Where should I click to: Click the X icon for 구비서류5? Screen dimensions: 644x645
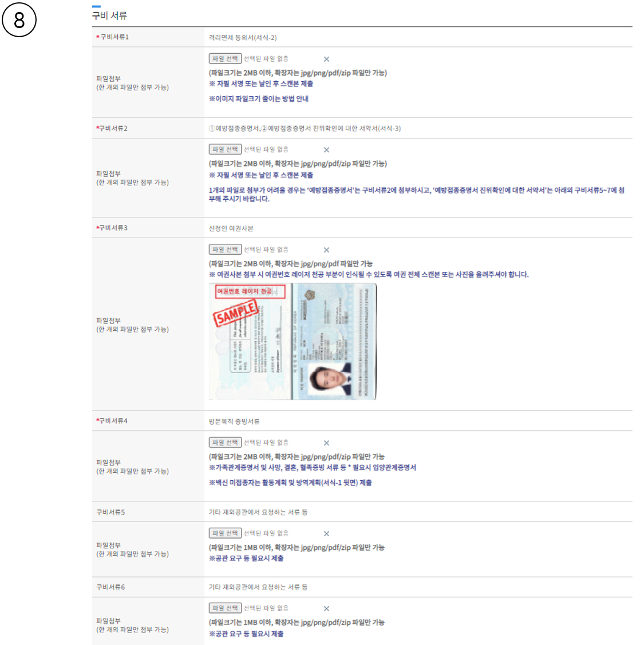326,534
